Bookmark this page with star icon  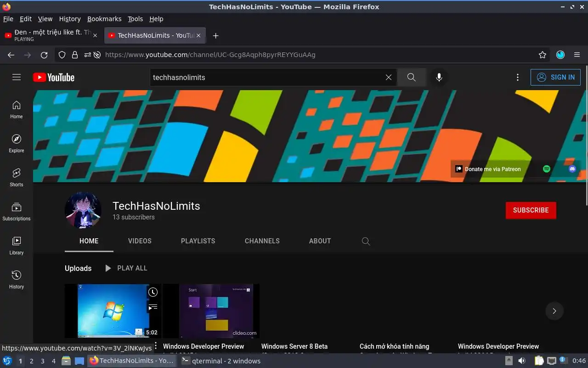[543, 55]
